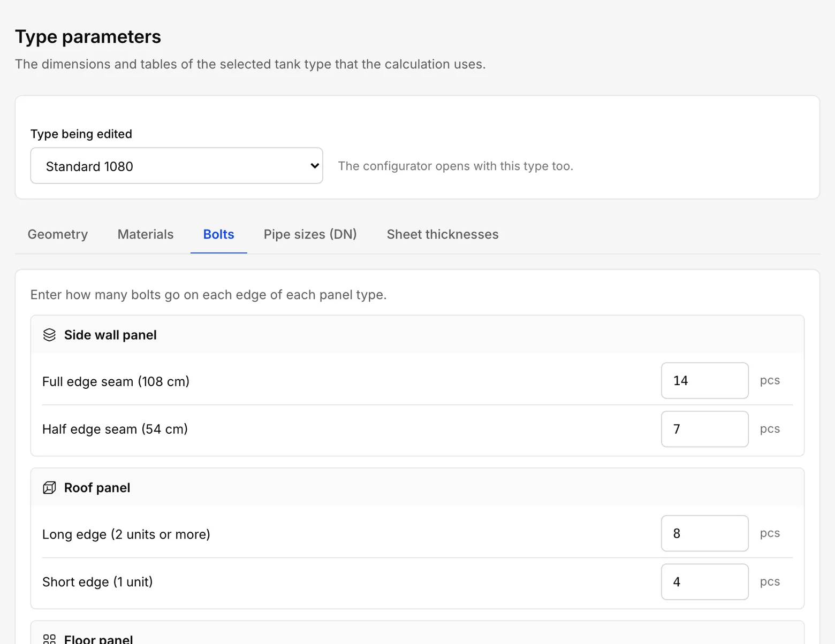Click the Full edge seam (108 cm) label
Screen dimensions: 835x644
(x=116, y=381)
